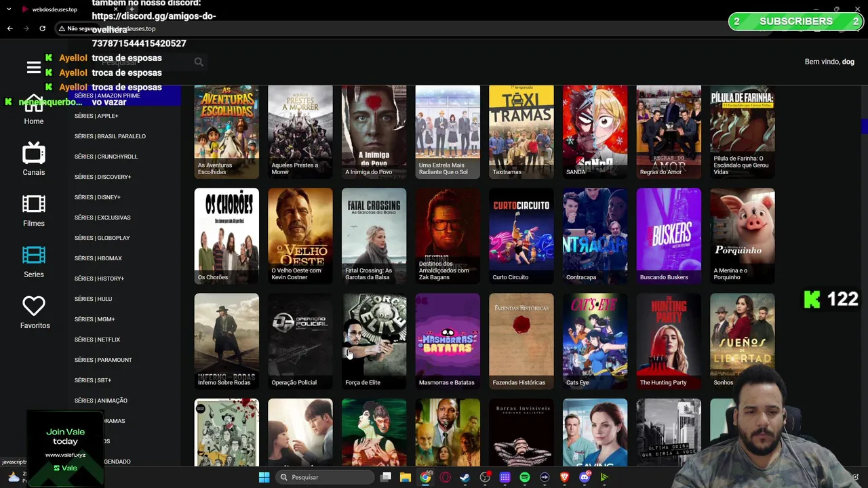Viewport: 868px width, 488px height.
Task: Open Filmes film-strip icon
Action: click(x=34, y=205)
